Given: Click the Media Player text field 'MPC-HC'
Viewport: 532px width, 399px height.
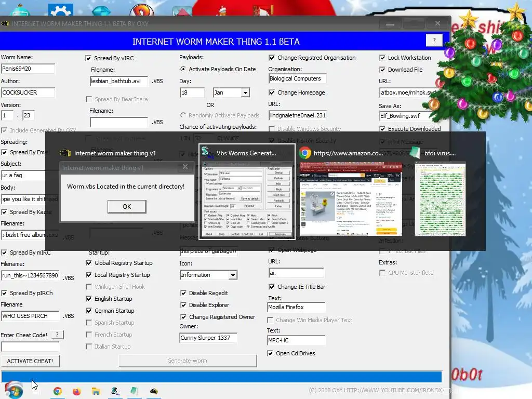Looking at the screenshot, I should tap(296, 340).
